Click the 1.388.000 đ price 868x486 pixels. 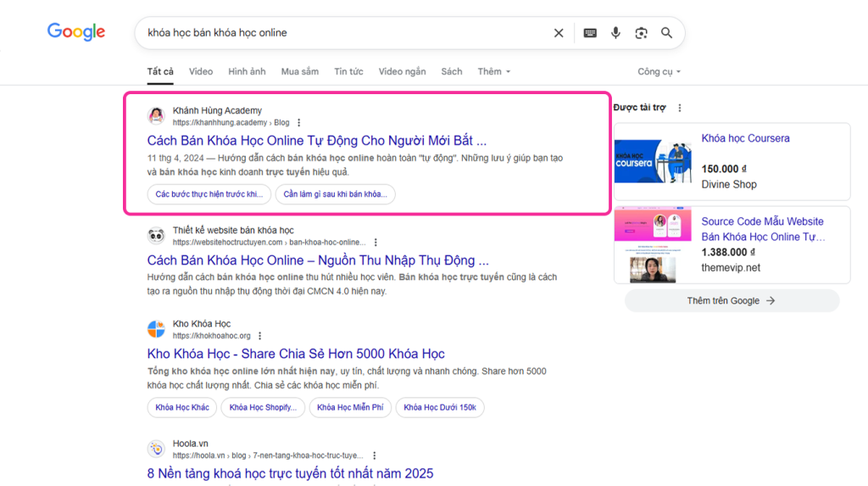click(728, 252)
